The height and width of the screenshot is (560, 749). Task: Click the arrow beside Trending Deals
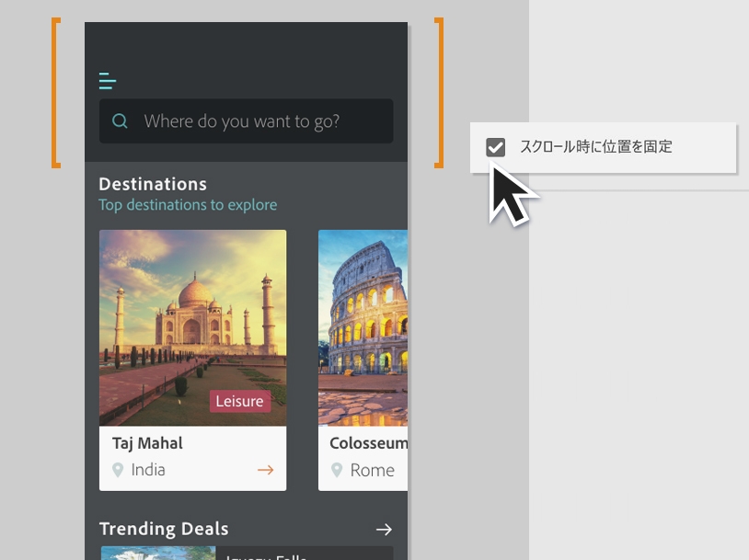coord(384,529)
